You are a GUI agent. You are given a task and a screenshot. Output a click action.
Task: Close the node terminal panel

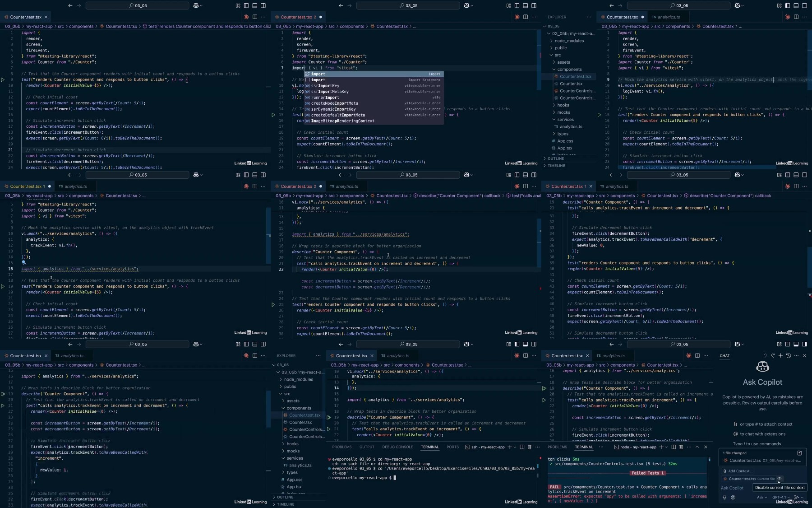(706, 447)
